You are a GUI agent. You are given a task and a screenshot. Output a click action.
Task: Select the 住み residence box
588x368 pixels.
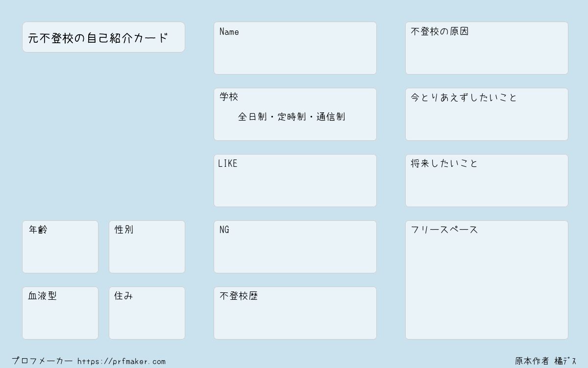tap(147, 313)
